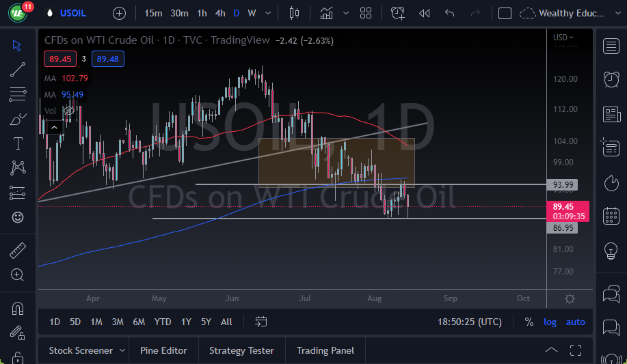
Task: Open the watchlist panel
Action: click(x=611, y=46)
